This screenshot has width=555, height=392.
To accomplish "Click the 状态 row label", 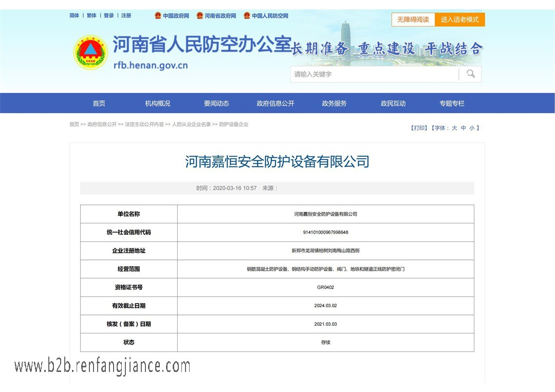I will tap(129, 343).
